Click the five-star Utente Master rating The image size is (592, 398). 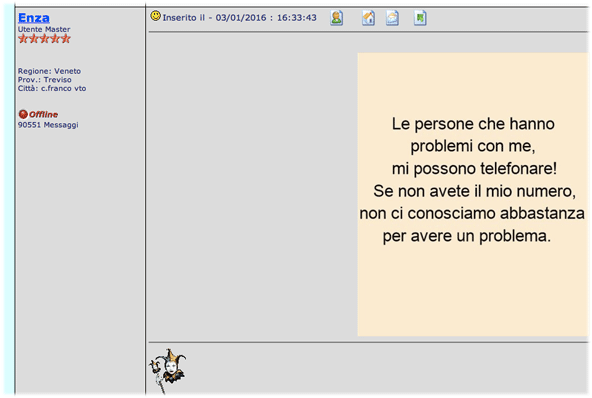(x=44, y=39)
